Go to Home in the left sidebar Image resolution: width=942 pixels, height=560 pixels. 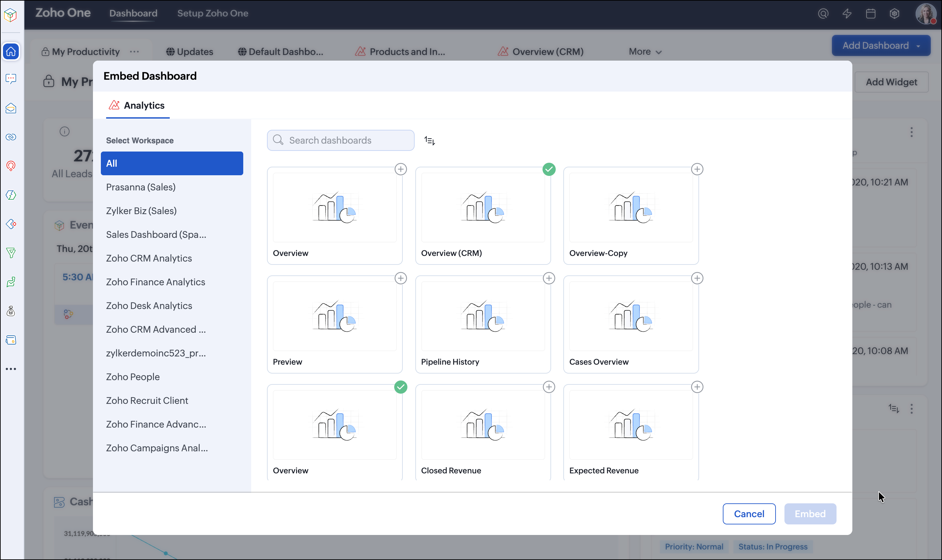(x=11, y=51)
